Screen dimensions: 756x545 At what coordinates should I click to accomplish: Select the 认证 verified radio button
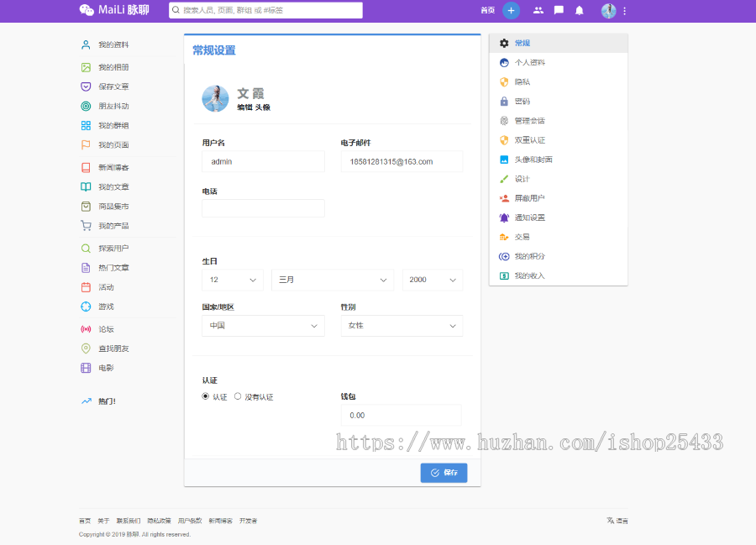pyautogui.click(x=206, y=396)
